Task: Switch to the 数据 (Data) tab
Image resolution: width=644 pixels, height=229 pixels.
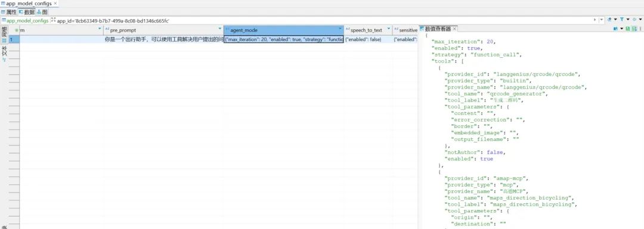Action: 27,12
